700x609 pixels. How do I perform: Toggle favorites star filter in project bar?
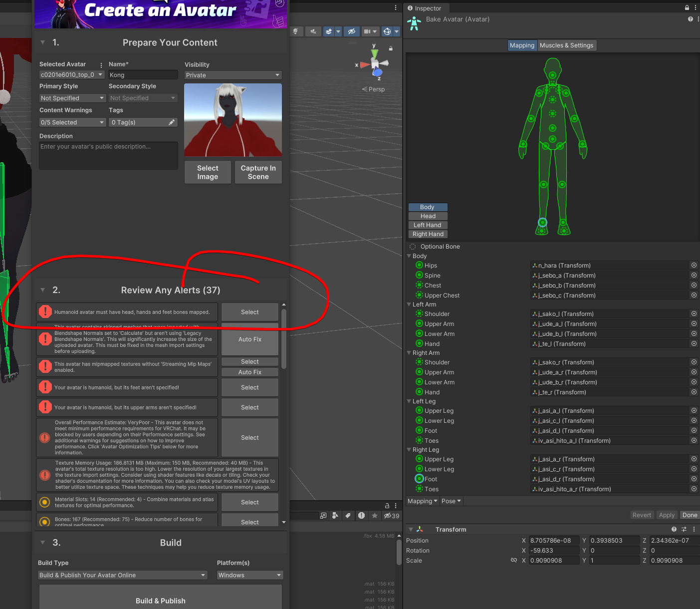click(x=375, y=516)
